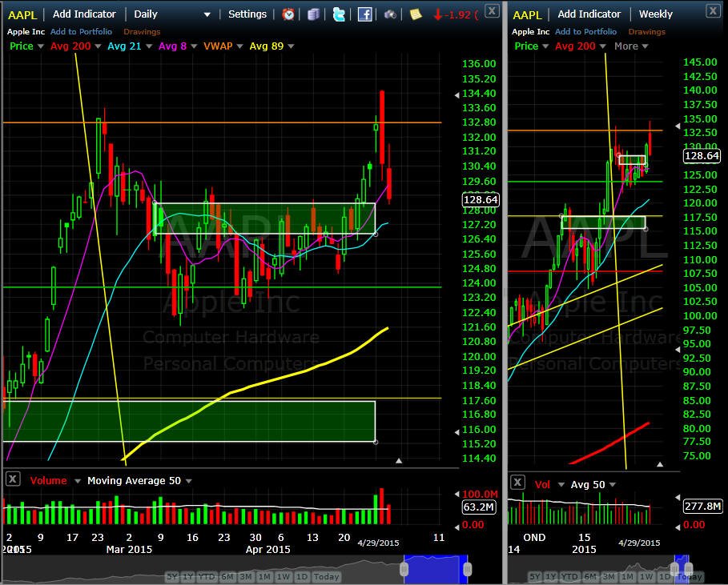Image resolution: width=728 pixels, height=585 pixels.
Task: Open the Moving Average 50 dropdown
Action: pyautogui.click(x=188, y=481)
